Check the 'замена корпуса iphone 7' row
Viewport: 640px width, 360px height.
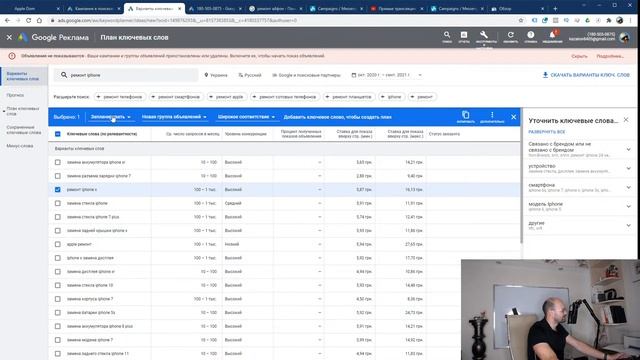pos(58,299)
